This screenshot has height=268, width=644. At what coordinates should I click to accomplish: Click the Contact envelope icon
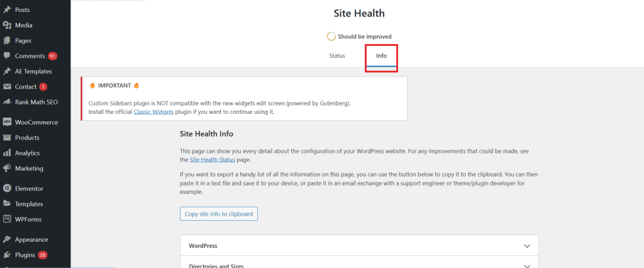[6, 87]
